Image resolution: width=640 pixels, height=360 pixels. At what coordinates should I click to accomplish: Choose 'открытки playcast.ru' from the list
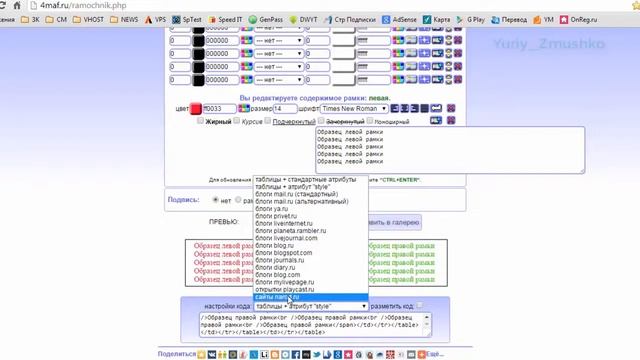tap(311, 290)
